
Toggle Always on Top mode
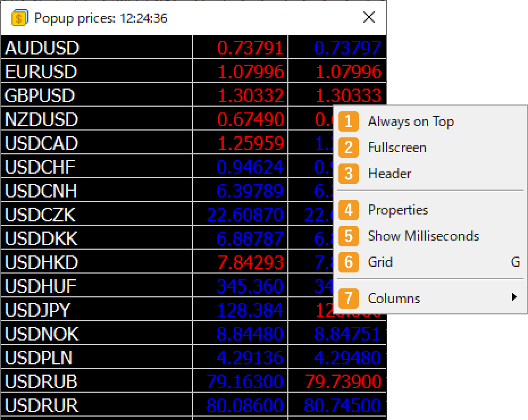click(412, 121)
